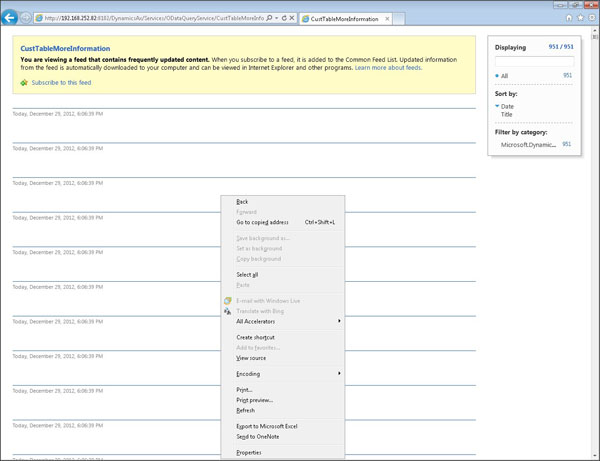Click the browser Forward arrow button
The image size is (600, 461).
[25, 18]
